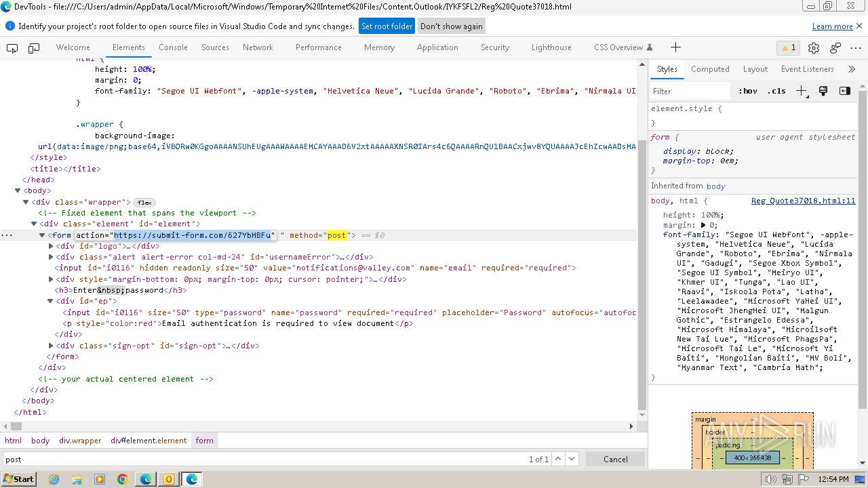Image resolution: width=868 pixels, height=488 pixels.
Task: Go to previous search result
Action: tap(558, 459)
